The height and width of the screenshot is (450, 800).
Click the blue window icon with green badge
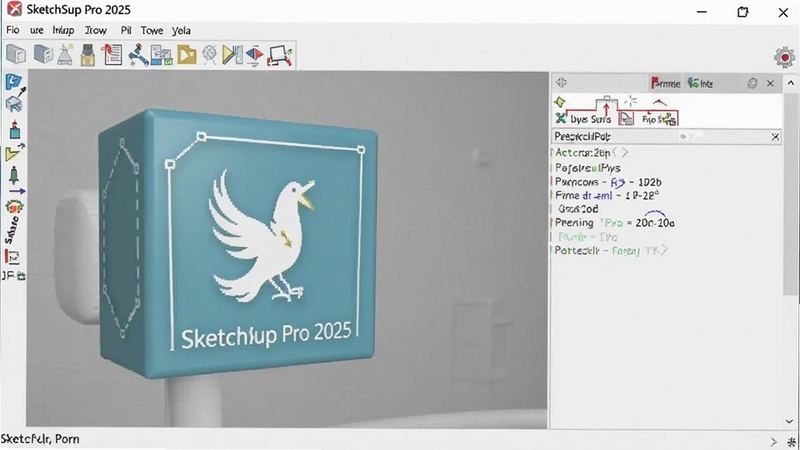point(162,55)
